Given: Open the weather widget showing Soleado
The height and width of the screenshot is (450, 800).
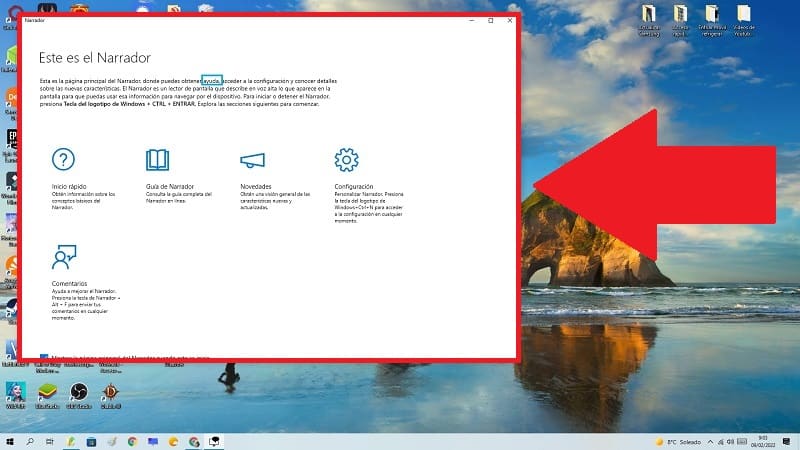Looking at the screenshot, I should (x=678, y=442).
